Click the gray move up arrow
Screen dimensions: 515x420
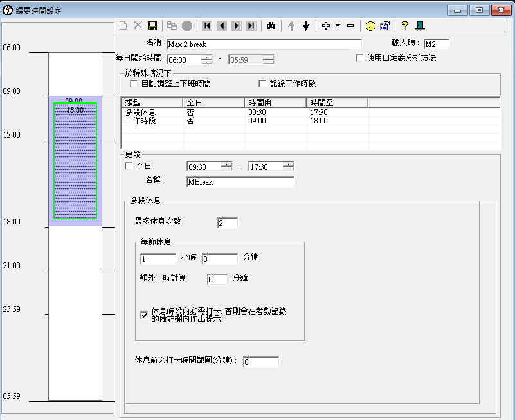coord(291,26)
